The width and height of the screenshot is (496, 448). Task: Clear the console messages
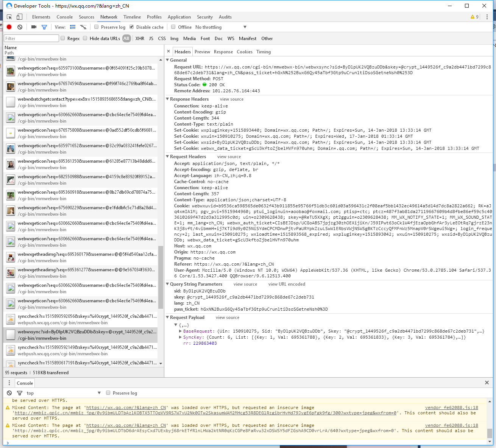[9, 393]
